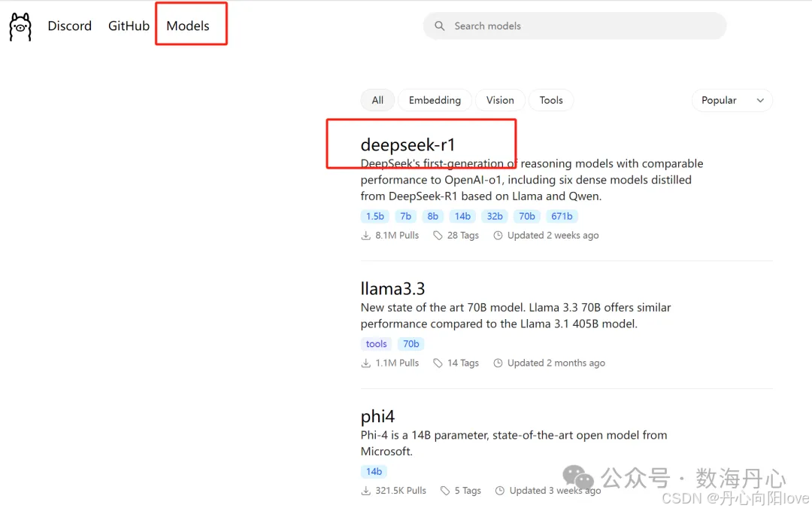Click the tools tag under llama3.3

(376, 344)
